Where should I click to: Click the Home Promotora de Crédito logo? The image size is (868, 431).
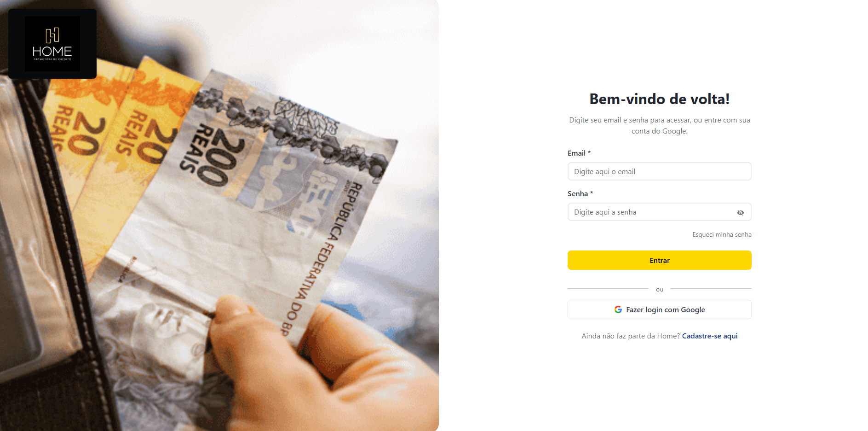tap(52, 44)
